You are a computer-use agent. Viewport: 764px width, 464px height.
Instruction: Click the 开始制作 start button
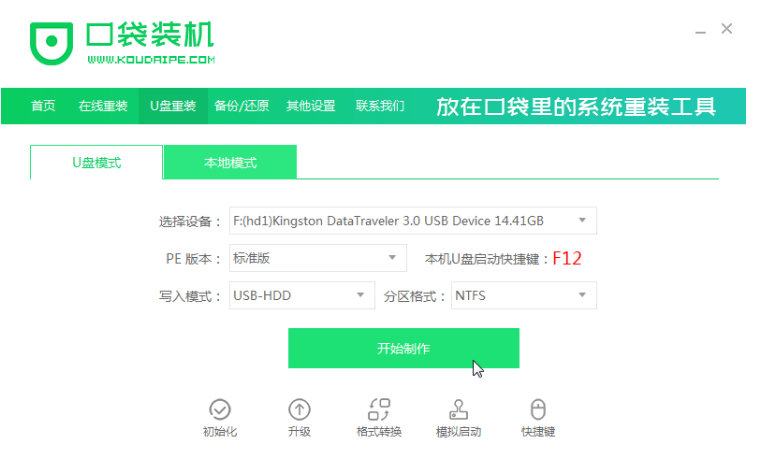click(x=403, y=348)
